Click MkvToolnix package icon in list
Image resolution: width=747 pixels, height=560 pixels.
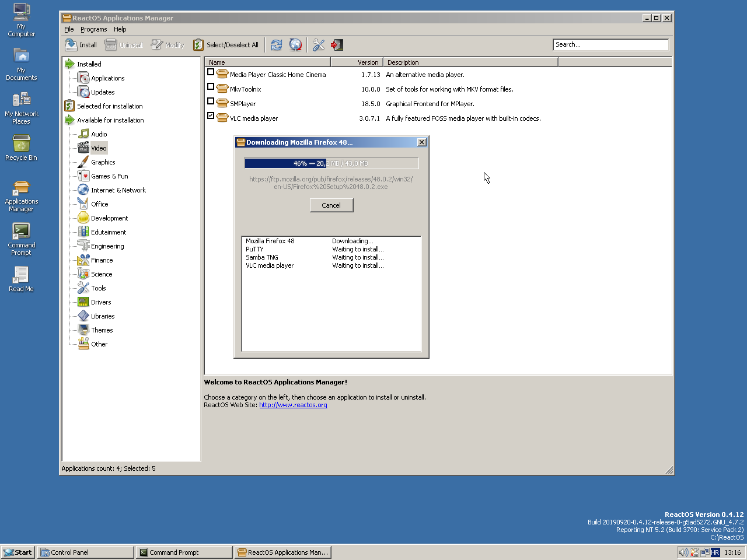pyautogui.click(x=222, y=89)
